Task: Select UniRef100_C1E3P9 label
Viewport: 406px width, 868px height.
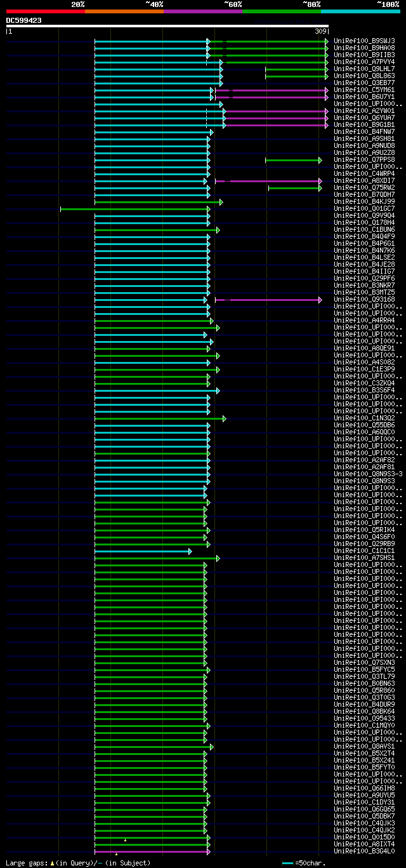Action: pyautogui.click(x=364, y=369)
